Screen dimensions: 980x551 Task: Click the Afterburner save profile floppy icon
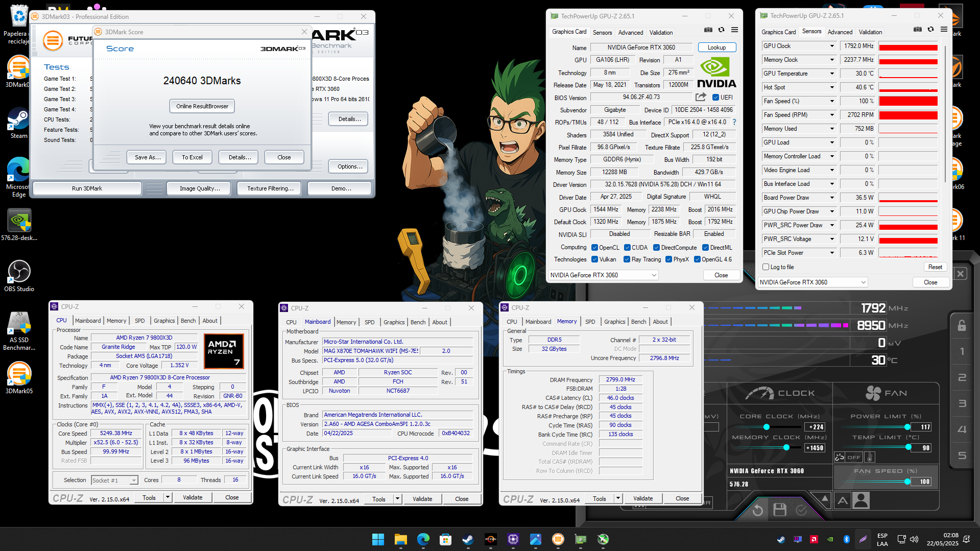tap(779, 510)
